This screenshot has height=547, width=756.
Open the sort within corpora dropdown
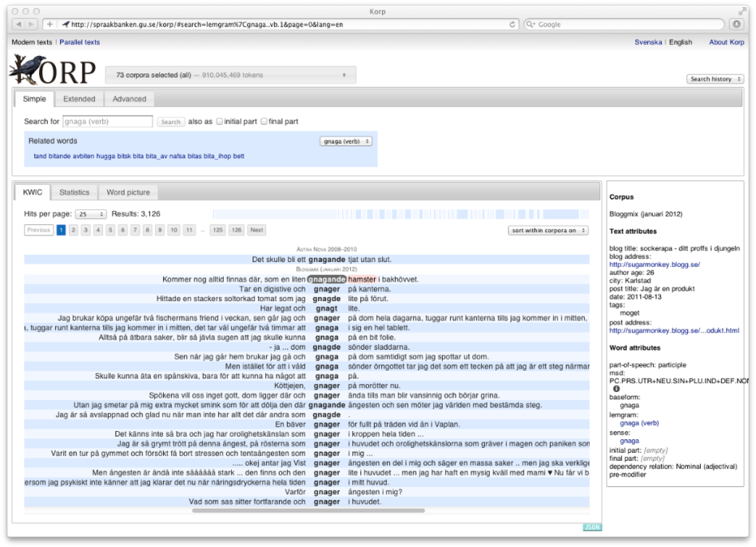548,230
